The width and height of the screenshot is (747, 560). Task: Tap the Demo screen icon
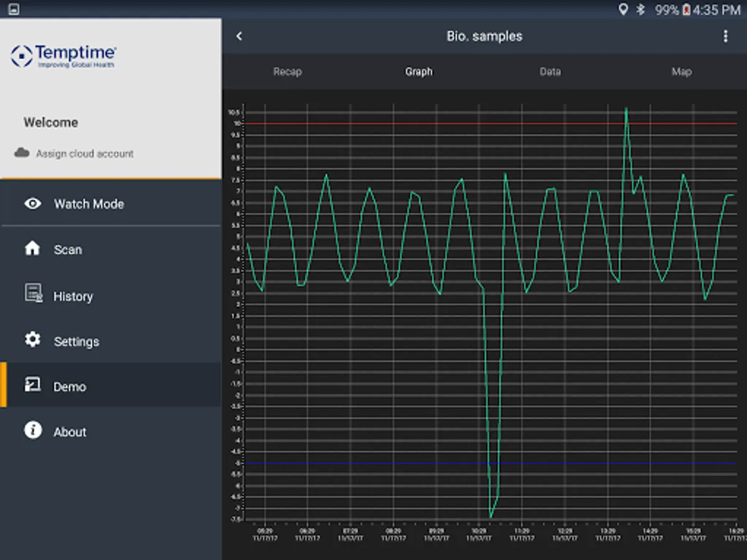point(32,385)
